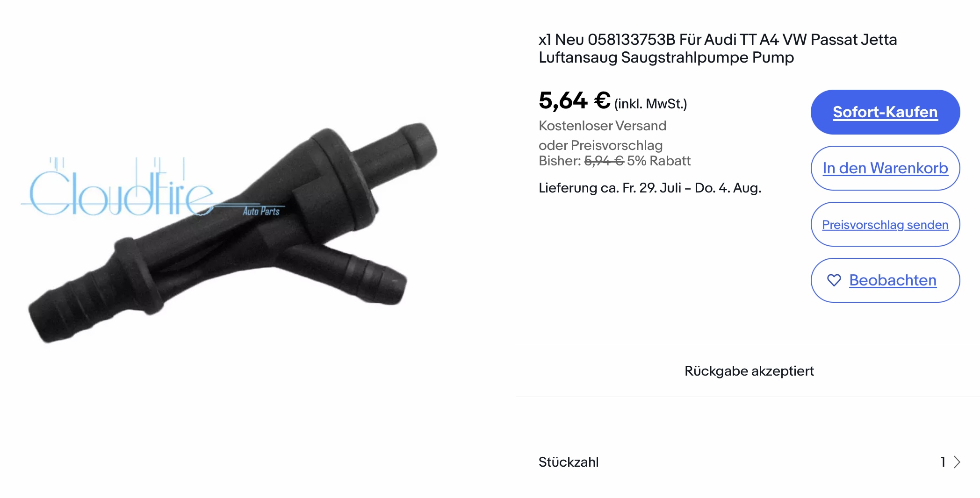Click the oder Preisvorschlag text
The width and height of the screenshot is (980, 498).
[x=600, y=145]
